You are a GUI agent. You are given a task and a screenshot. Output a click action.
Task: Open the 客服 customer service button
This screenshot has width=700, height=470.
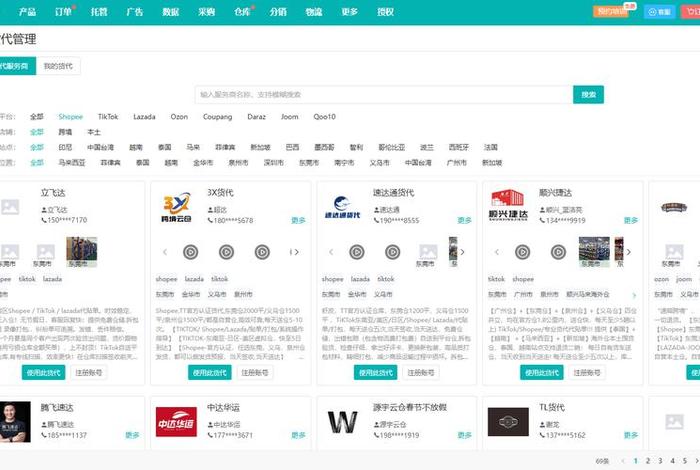pos(659,12)
